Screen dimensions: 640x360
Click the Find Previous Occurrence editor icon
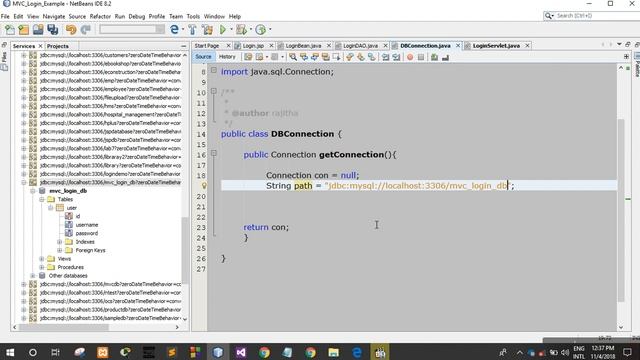coord(304,57)
